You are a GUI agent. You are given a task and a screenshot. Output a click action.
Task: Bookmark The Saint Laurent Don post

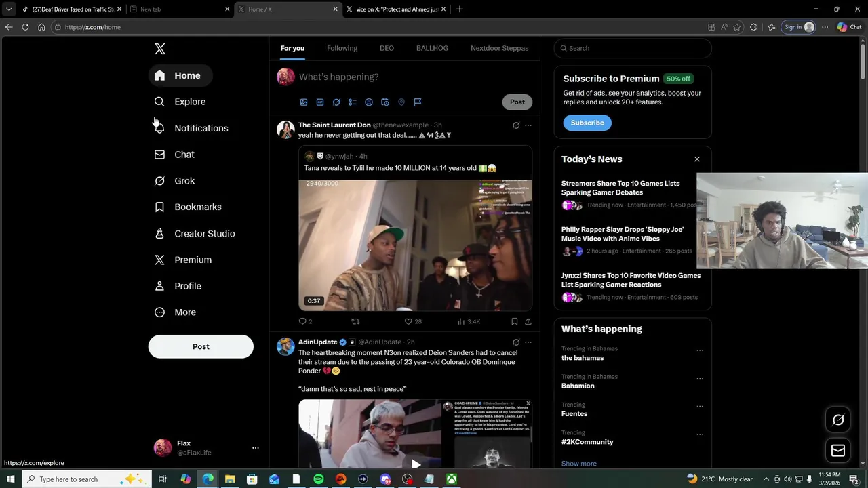point(515,321)
